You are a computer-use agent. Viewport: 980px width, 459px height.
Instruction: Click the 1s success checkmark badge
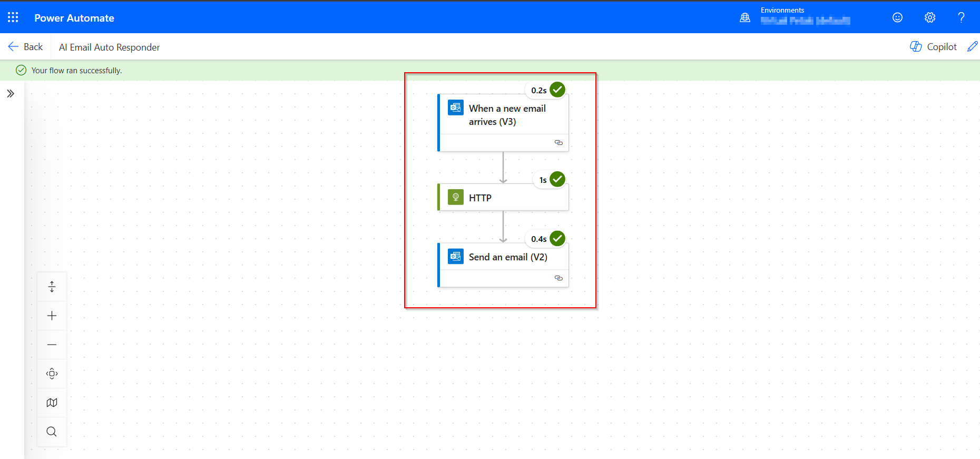(x=557, y=179)
